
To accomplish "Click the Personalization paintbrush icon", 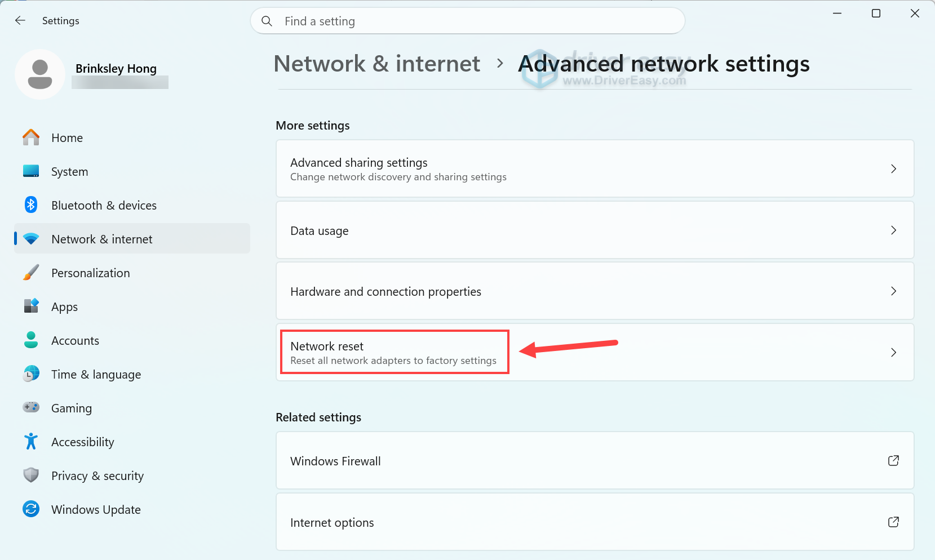I will coord(31,273).
